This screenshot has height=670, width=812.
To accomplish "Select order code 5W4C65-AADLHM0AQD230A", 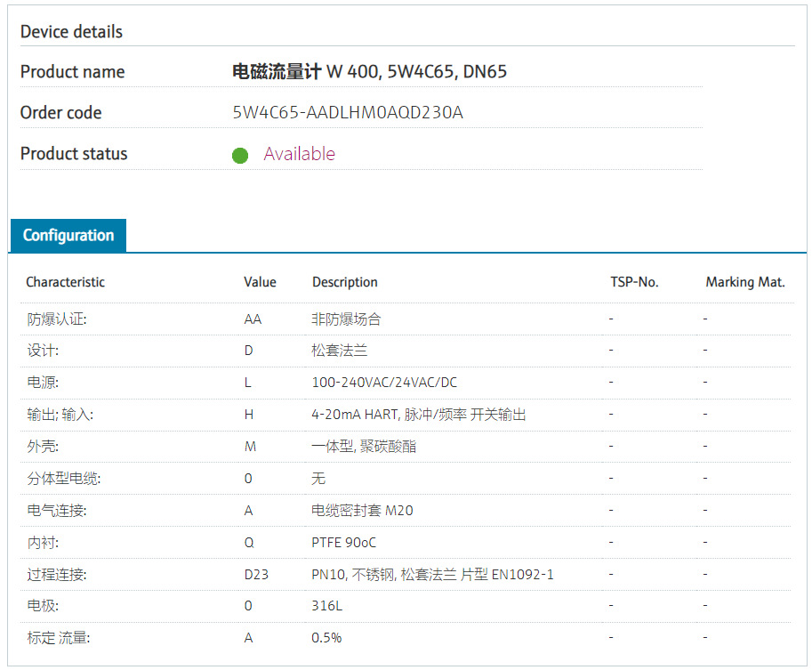I will click(348, 112).
